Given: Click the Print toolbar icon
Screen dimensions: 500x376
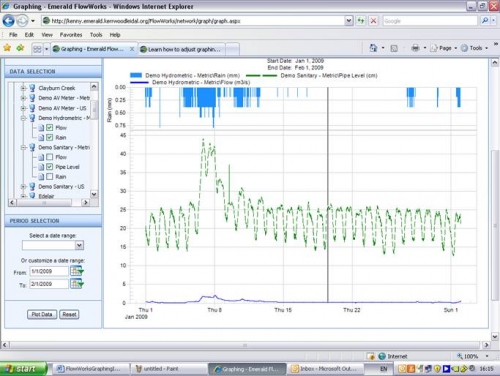Looking at the screenshot, I should (x=415, y=48).
